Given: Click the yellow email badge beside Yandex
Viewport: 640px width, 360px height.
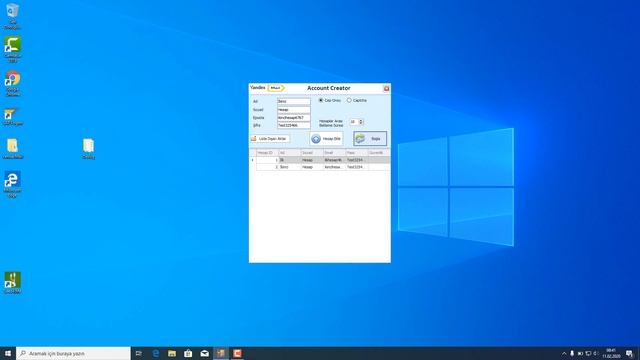Looking at the screenshot, I should pos(276,88).
